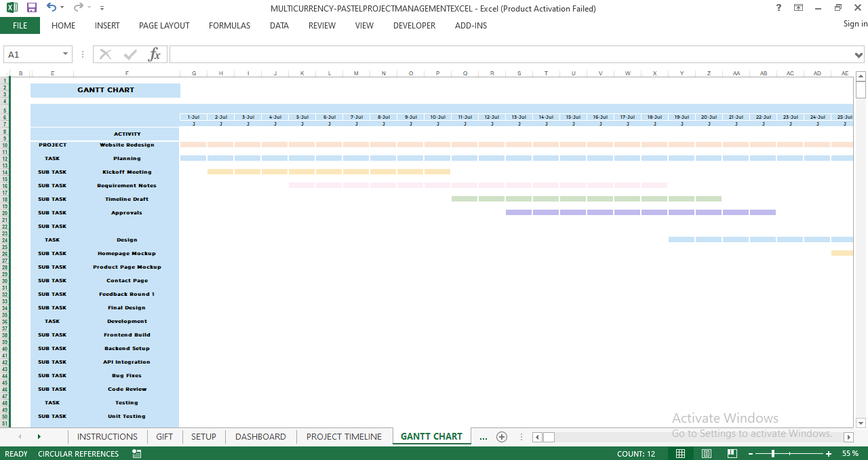Click the Name Box showing A1
Screen dimensions: 868x460
coord(33,54)
